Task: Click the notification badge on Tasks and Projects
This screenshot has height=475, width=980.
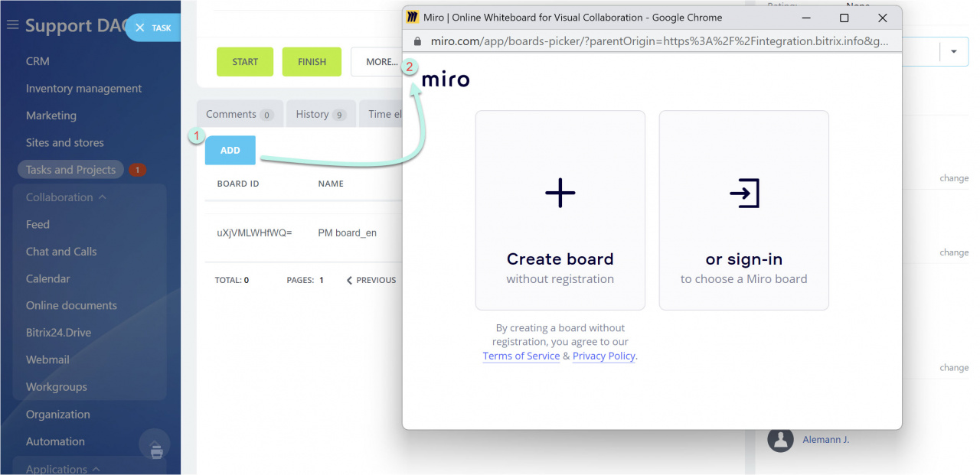Action: (137, 170)
